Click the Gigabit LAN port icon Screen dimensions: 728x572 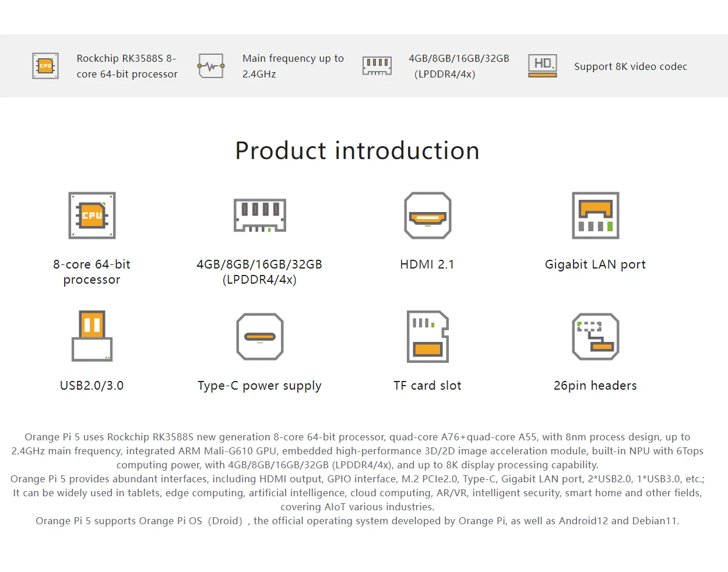(595, 216)
